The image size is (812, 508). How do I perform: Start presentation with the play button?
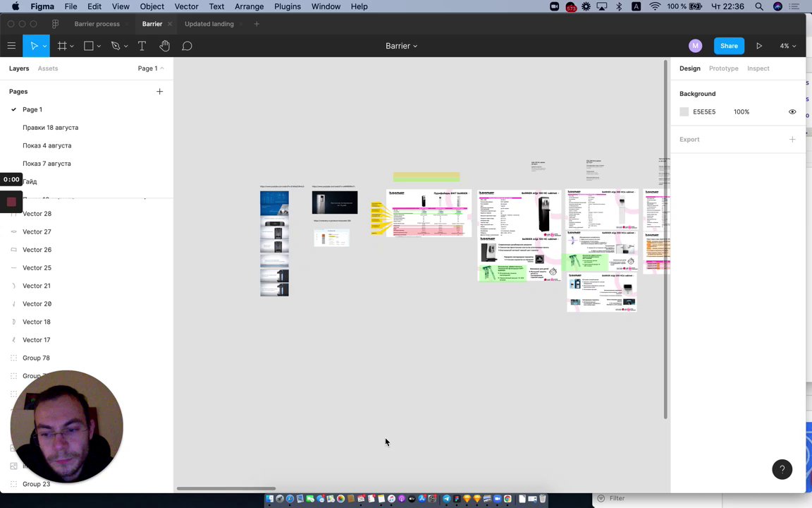click(758, 46)
